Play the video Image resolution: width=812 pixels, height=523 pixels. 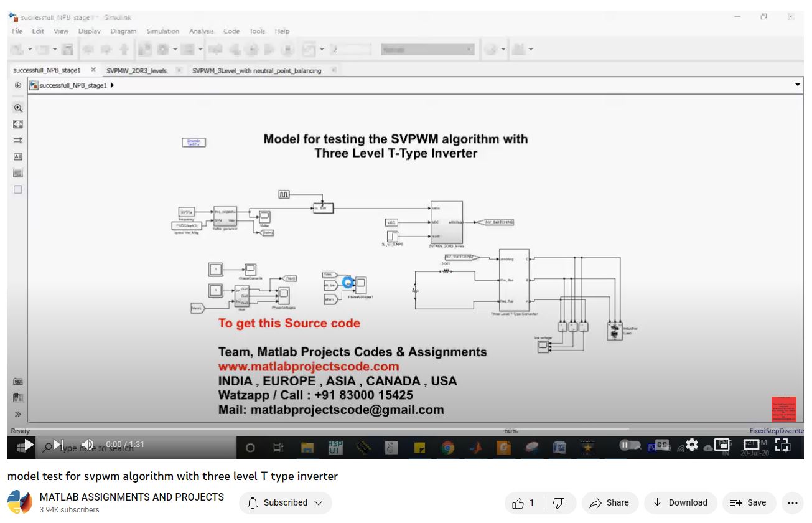click(x=29, y=445)
